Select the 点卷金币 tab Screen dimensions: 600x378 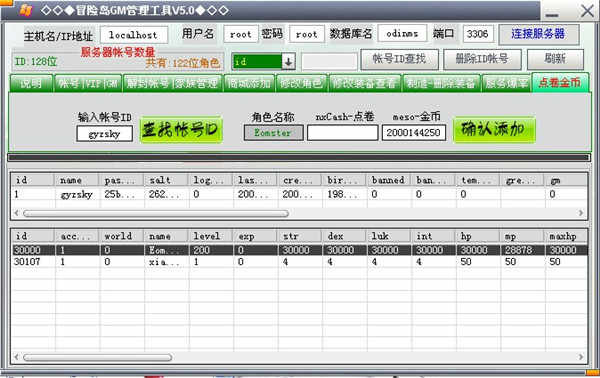(560, 83)
